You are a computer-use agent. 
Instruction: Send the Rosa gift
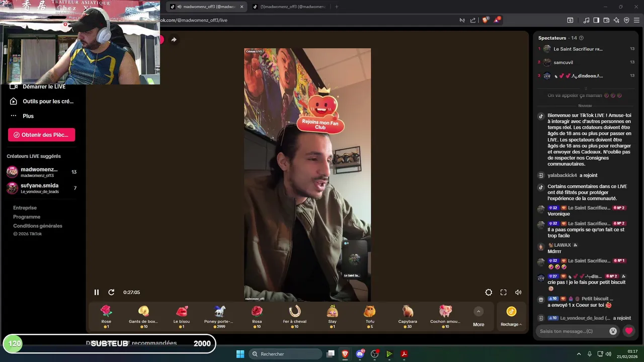tap(257, 317)
